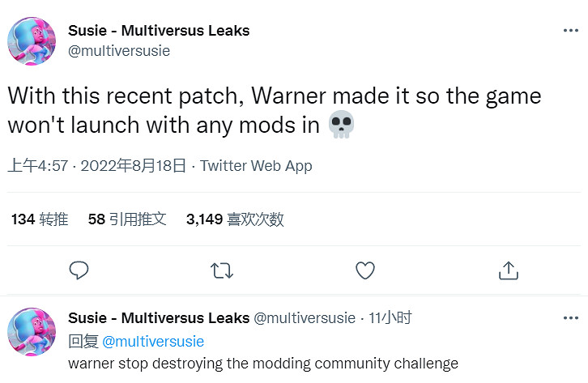Click the tweet timestamp 上午4:57 · 2022年8月18日
This screenshot has height=383, width=588.
97,166
